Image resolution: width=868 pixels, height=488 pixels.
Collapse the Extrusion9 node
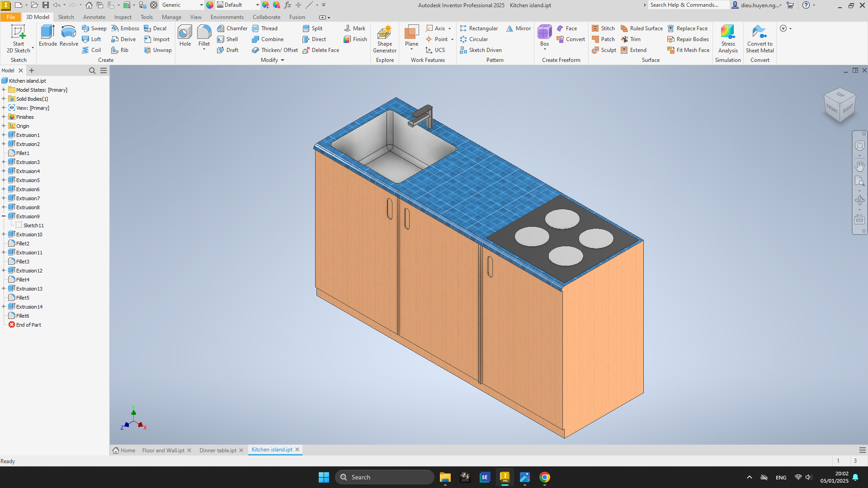point(4,216)
